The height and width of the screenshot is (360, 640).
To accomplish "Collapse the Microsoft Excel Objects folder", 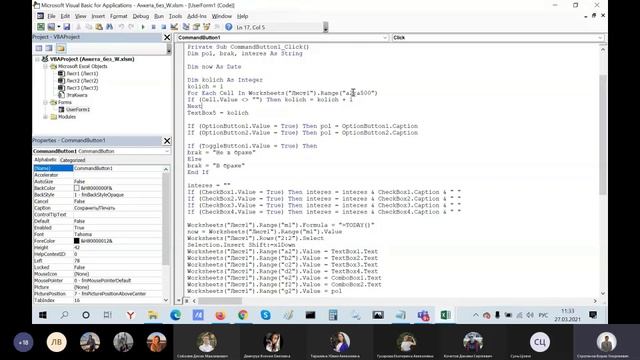I will 46,66.
